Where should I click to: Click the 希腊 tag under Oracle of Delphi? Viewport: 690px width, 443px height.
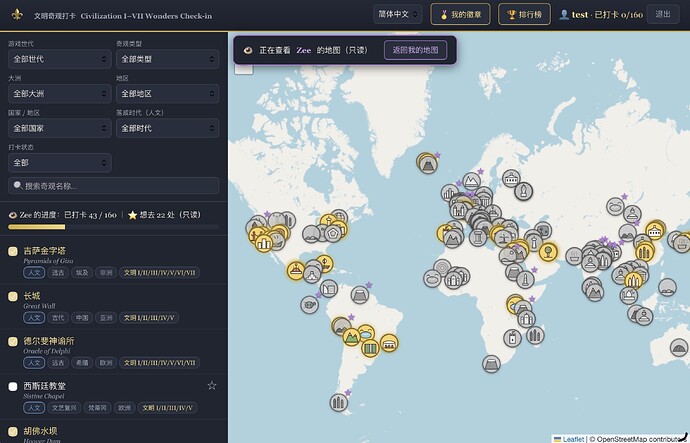(x=82, y=363)
